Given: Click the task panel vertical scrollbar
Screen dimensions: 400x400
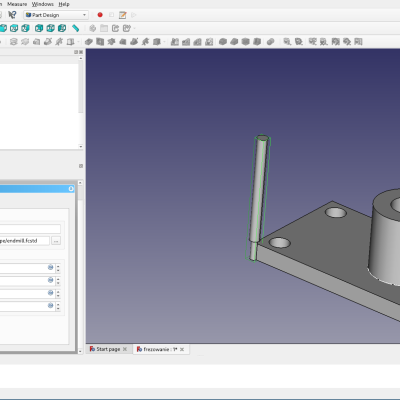Looking at the screenshot, I should coord(80,267).
